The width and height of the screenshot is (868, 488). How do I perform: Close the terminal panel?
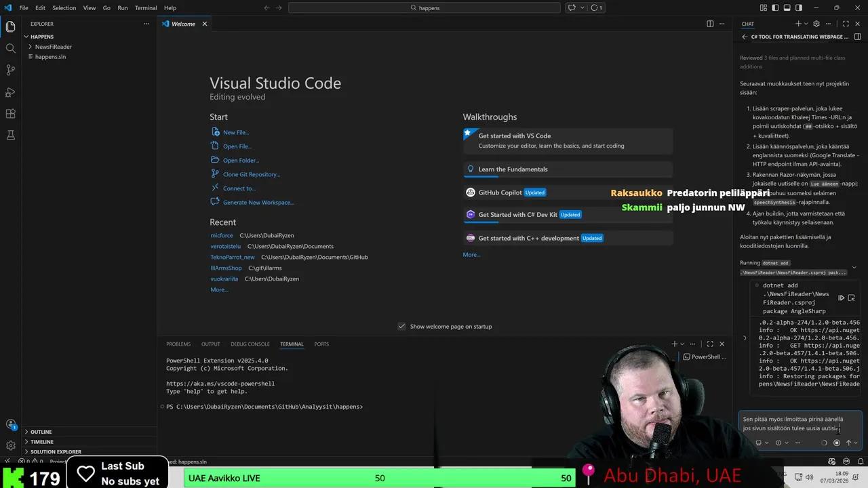click(722, 344)
